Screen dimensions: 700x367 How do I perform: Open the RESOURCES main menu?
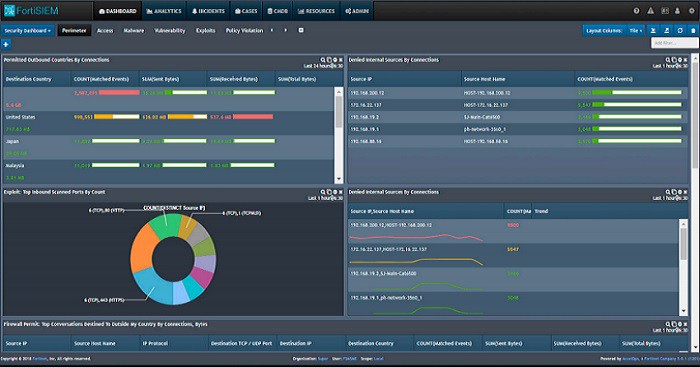pos(317,11)
